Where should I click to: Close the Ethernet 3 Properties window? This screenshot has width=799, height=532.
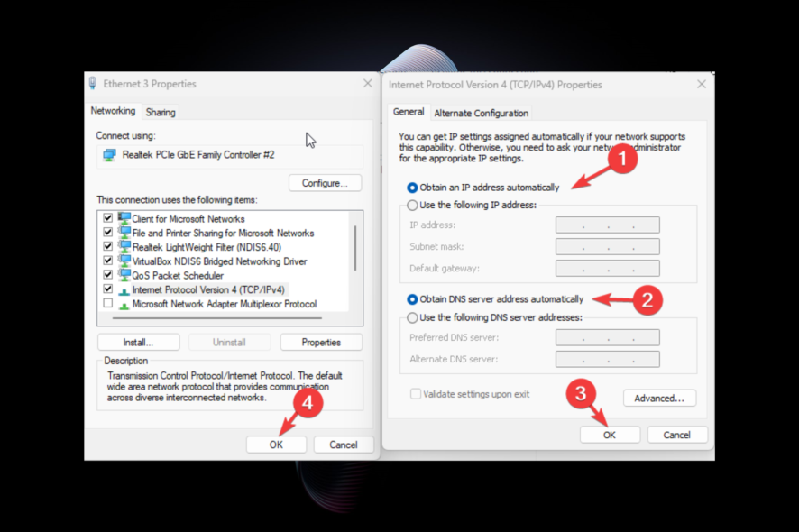coord(367,83)
